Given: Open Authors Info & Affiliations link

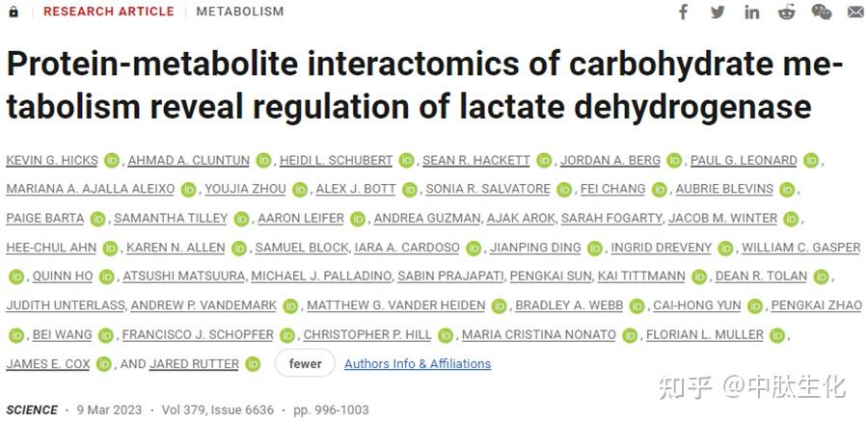Looking at the screenshot, I should coord(418,364).
